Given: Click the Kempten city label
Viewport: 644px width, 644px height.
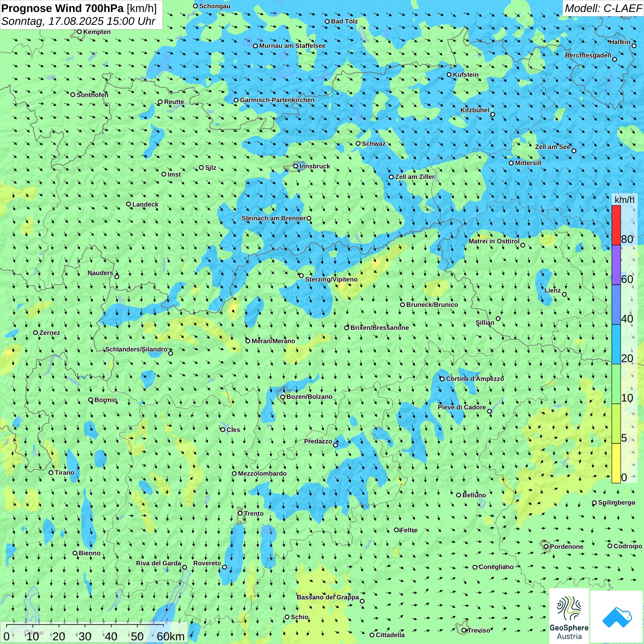Looking at the screenshot, I should [x=97, y=32].
